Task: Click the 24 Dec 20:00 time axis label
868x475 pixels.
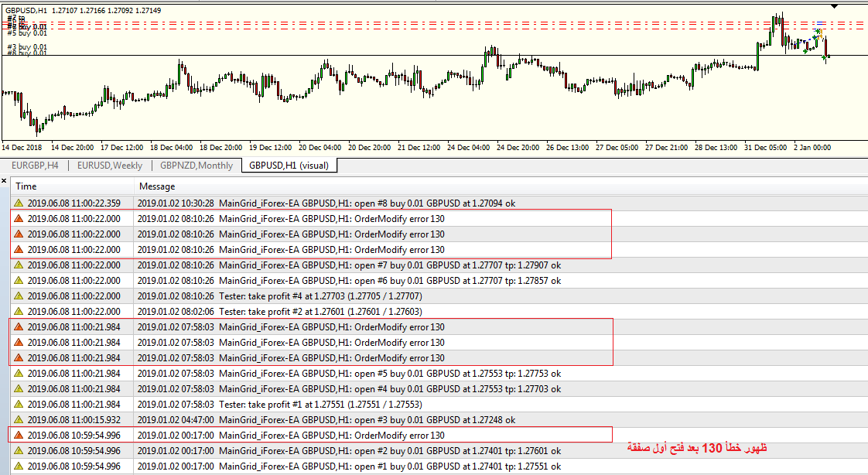Action: click(518, 147)
